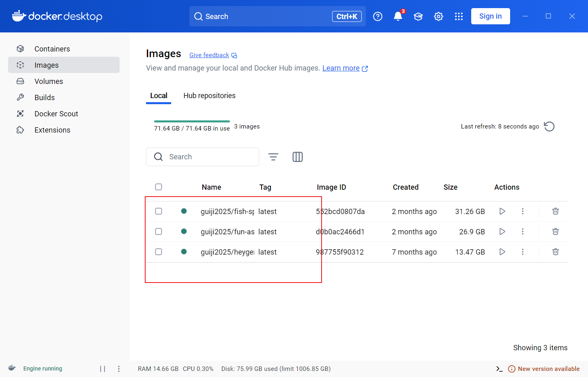Sort by Size column header
This screenshot has height=377, width=588.
(450, 187)
